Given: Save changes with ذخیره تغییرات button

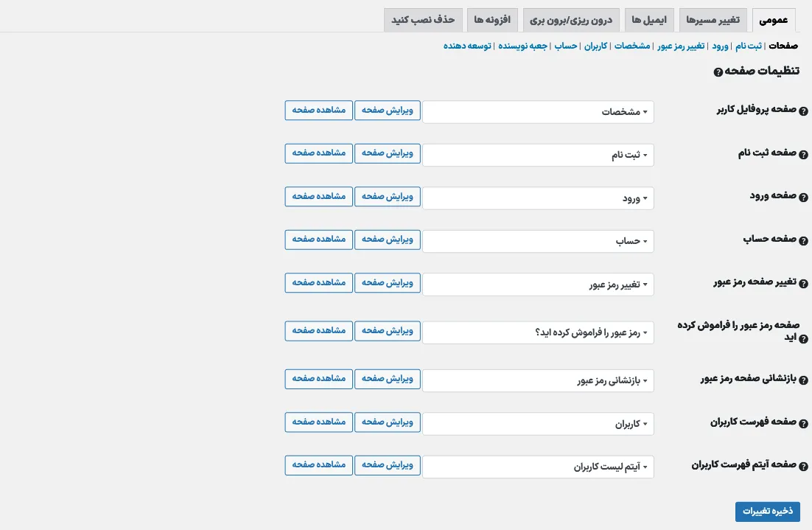Looking at the screenshot, I should click(x=768, y=512).
